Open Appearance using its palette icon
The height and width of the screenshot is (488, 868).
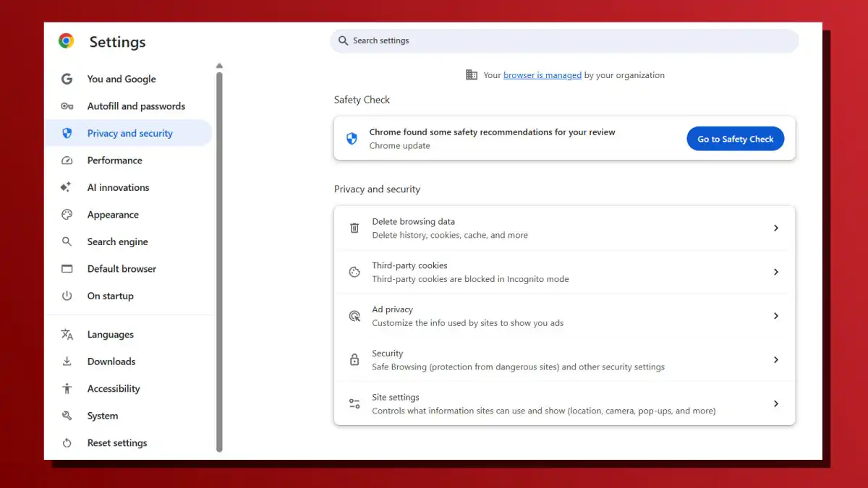pyautogui.click(x=66, y=214)
